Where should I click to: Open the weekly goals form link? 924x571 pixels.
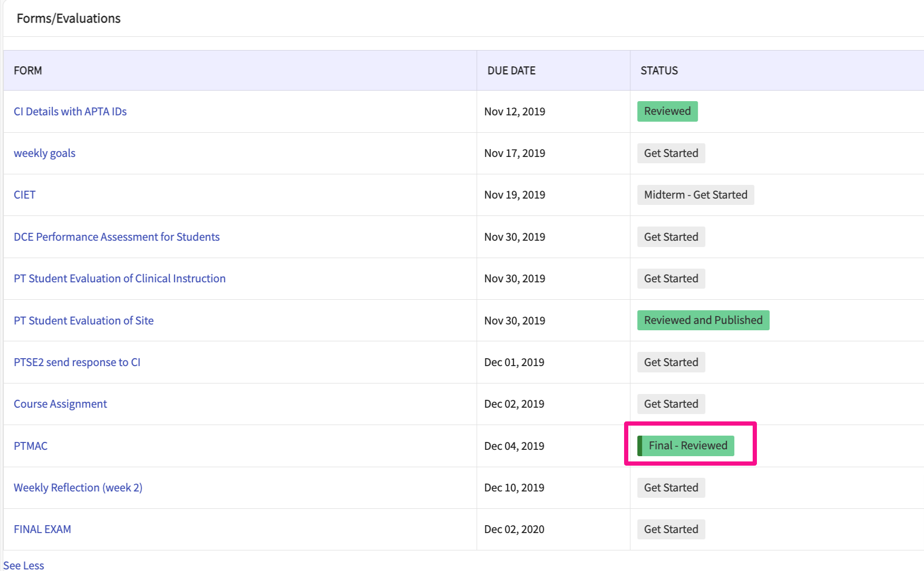click(x=44, y=153)
